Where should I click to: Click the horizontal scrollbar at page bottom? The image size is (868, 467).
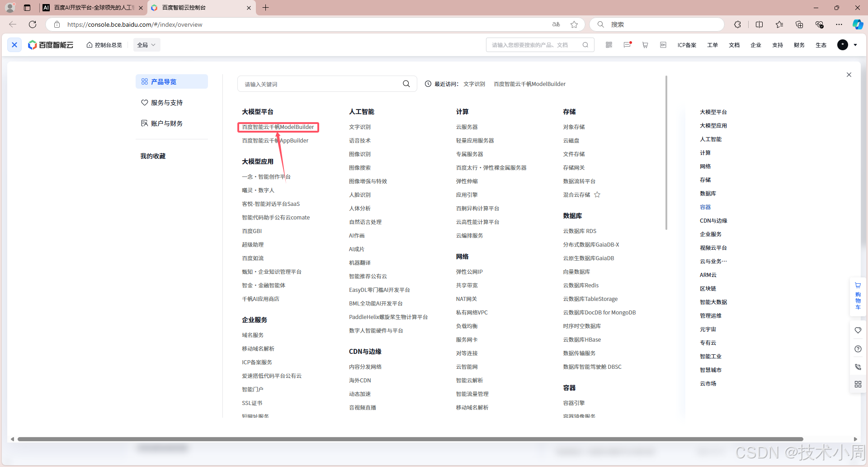(410, 439)
